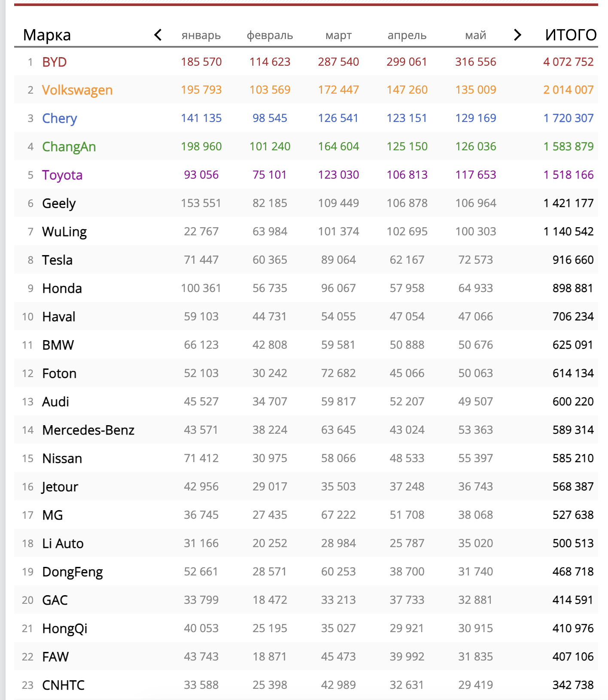Click the Tesla brand name

[57, 260]
